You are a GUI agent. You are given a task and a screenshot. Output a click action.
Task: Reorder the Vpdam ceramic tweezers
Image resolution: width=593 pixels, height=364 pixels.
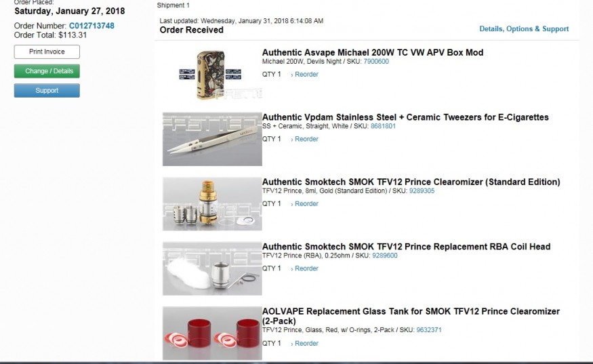pos(306,139)
